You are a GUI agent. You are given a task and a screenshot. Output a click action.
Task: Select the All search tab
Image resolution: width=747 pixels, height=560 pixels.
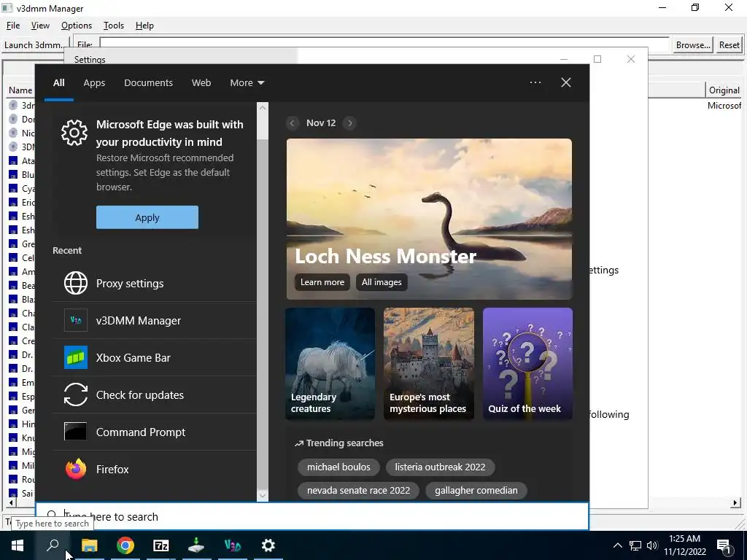(x=59, y=83)
